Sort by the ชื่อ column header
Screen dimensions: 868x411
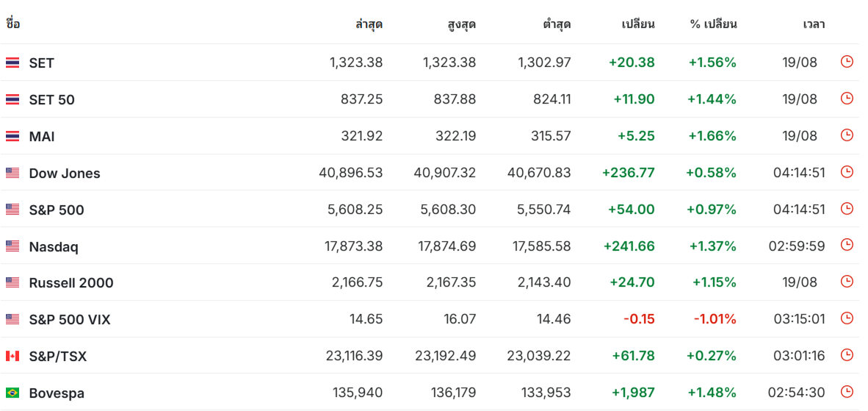(x=13, y=24)
